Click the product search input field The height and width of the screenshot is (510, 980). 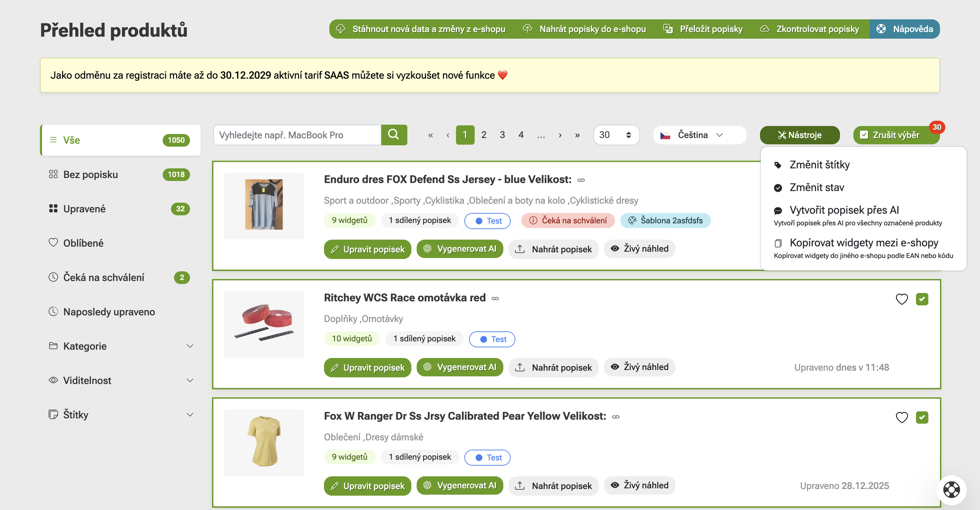click(297, 135)
